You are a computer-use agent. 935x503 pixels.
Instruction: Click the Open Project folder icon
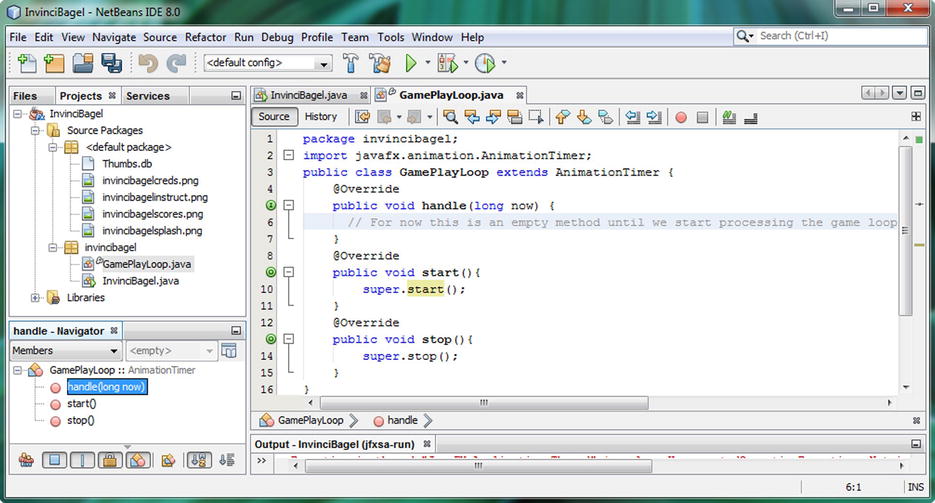(x=83, y=63)
